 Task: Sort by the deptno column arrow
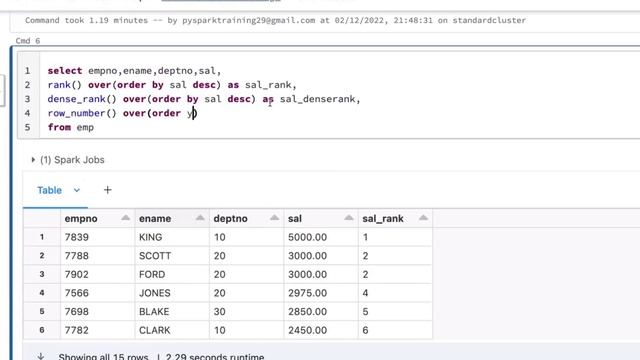point(274,218)
